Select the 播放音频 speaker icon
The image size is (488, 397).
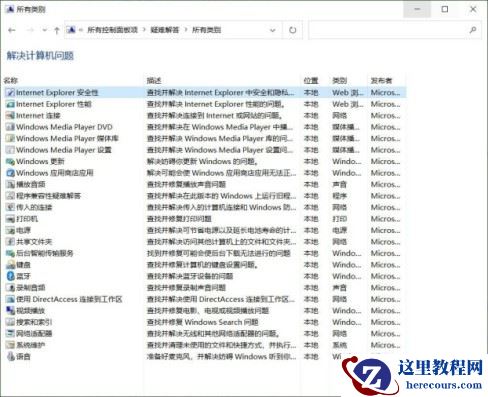tap(11, 184)
